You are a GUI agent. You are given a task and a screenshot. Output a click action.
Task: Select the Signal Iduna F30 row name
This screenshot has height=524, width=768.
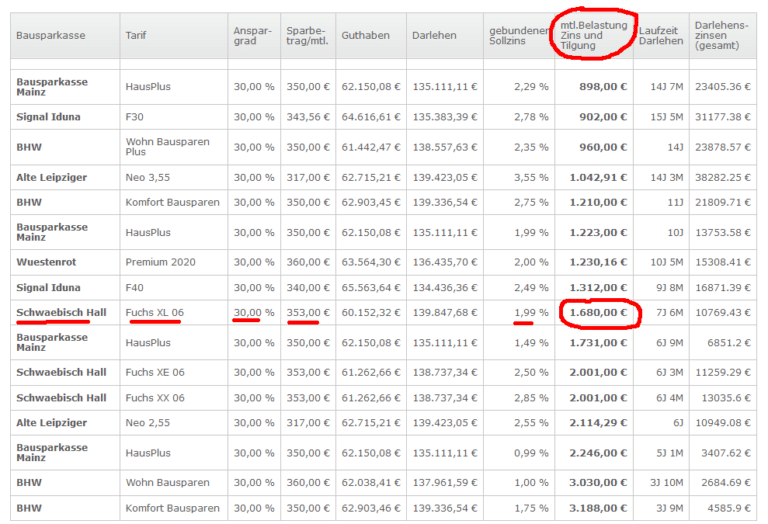tap(48, 117)
